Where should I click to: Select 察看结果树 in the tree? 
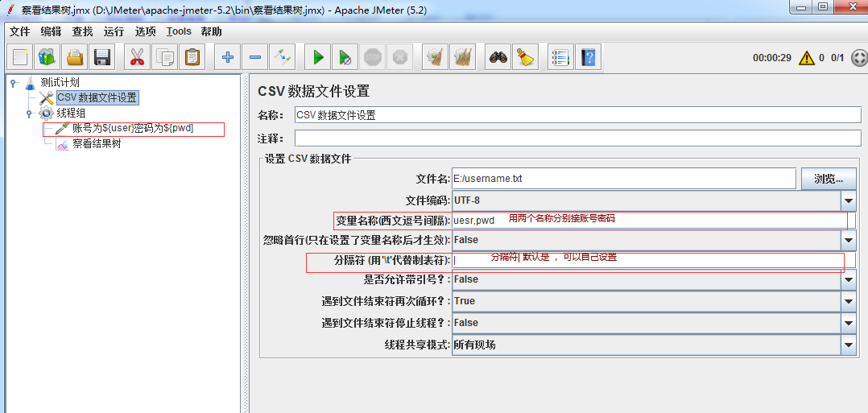point(97,144)
